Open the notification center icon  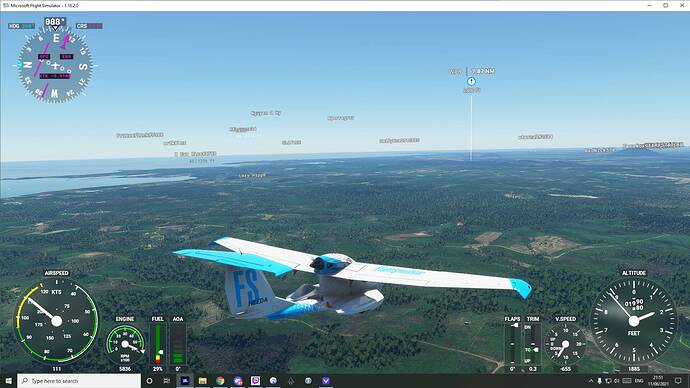tap(678, 381)
